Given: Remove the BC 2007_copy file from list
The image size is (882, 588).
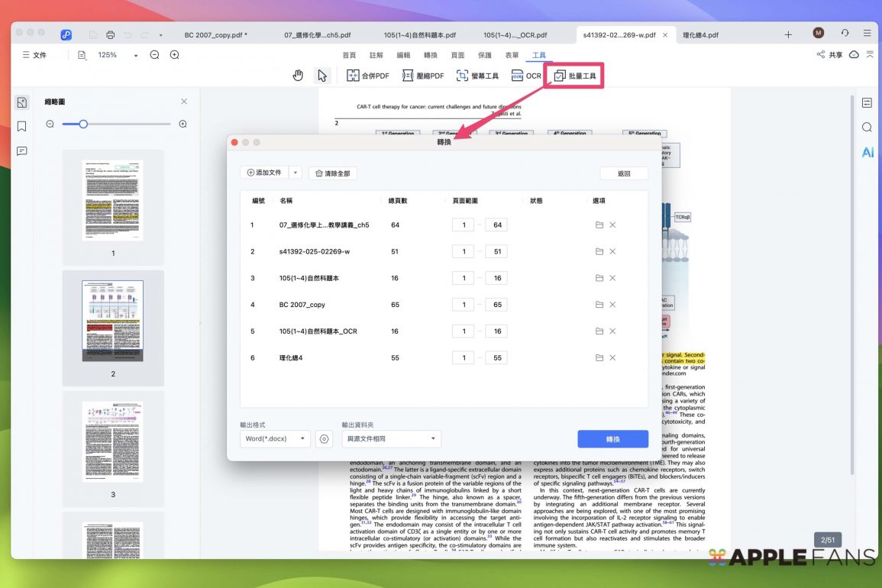Looking at the screenshot, I should pos(612,305).
